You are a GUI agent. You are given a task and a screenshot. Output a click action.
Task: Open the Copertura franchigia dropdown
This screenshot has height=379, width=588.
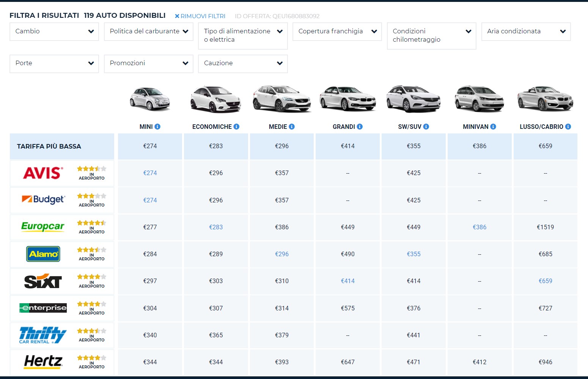(x=337, y=31)
